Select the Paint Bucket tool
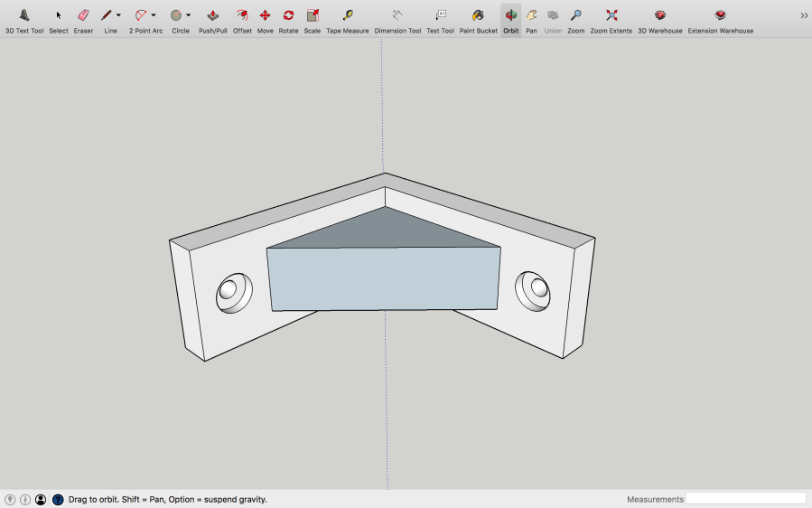Image resolution: width=812 pixels, height=508 pixels. pyautogui.click(x=478, y=15)
